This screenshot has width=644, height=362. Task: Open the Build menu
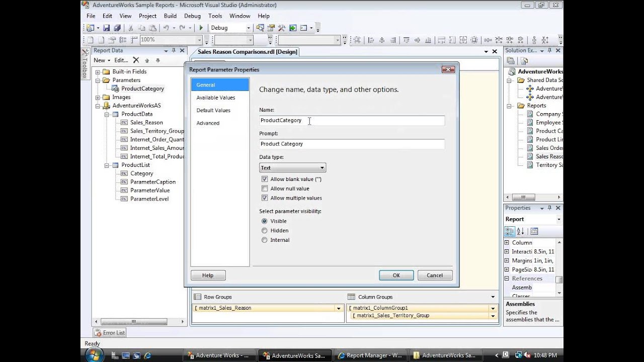click(170, 16)
